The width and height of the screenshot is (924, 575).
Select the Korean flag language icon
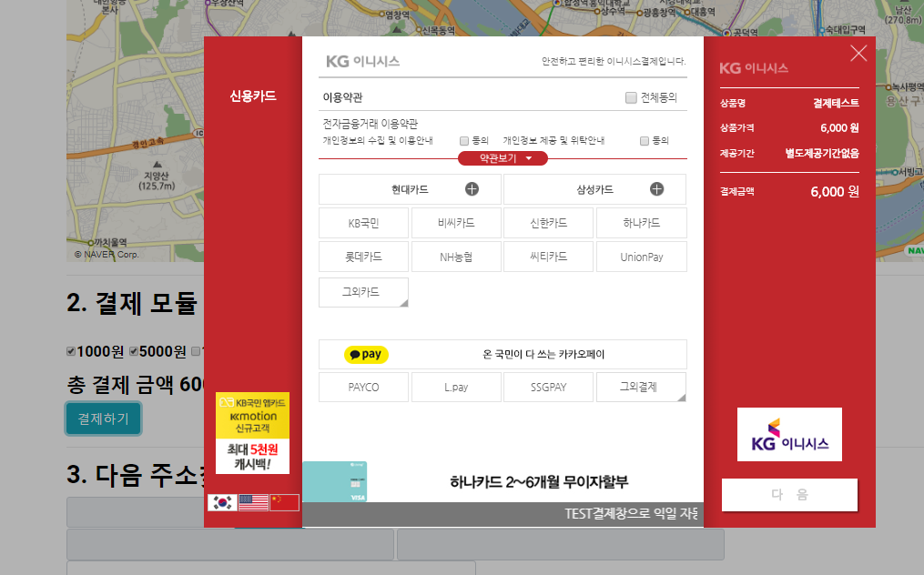pyautogui.click(x=223, y=502)
